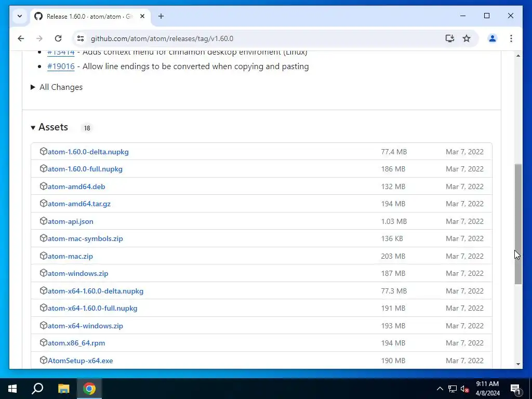Click package icon beside atom-api.json
Viewport: 532px width, 399px height.
44,221
